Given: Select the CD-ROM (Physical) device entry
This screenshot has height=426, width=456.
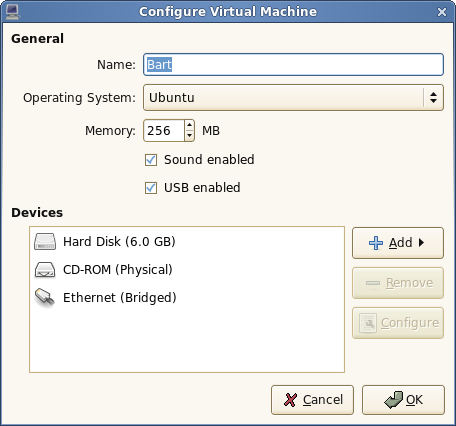Looking at the screenshot, I should coord(187,270).
